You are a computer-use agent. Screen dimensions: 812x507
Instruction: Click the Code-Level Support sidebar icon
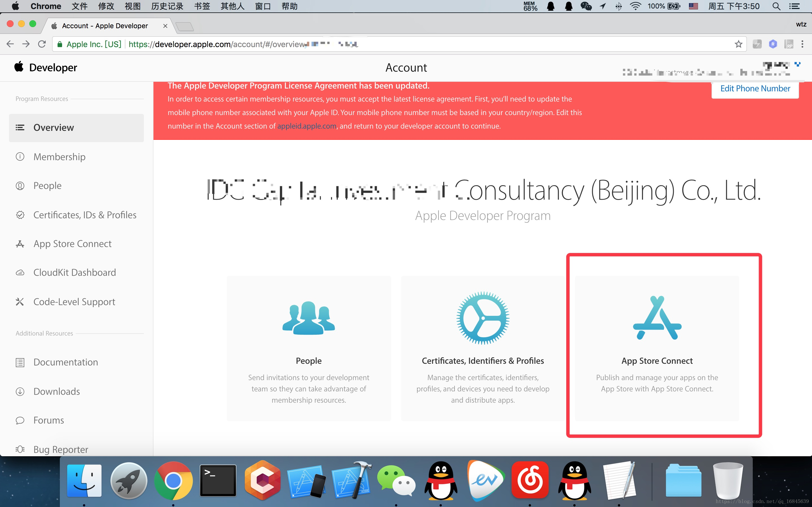(x=19, y=301)
